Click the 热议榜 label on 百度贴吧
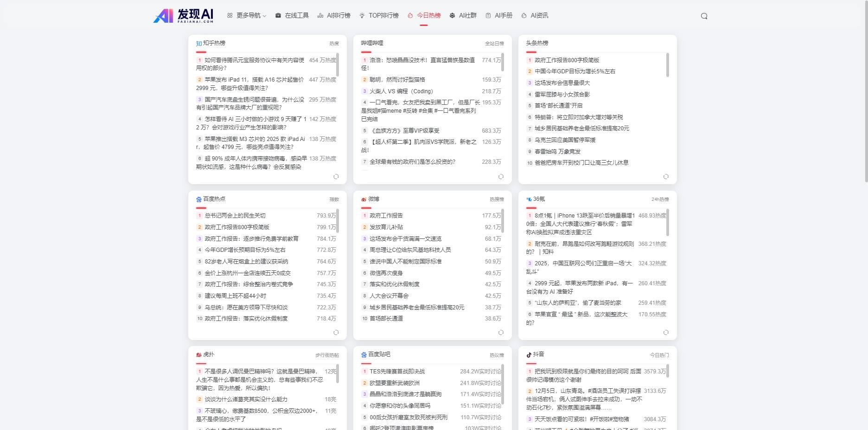Image resolution: width=868 pixels, height=430 pixels. 497,355
